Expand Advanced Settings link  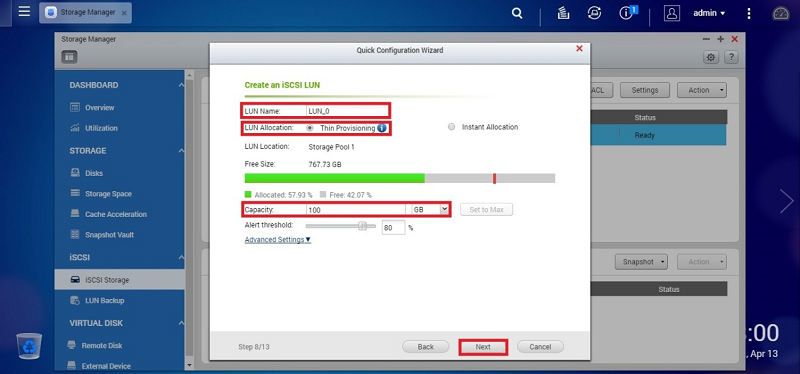[278, 239]
